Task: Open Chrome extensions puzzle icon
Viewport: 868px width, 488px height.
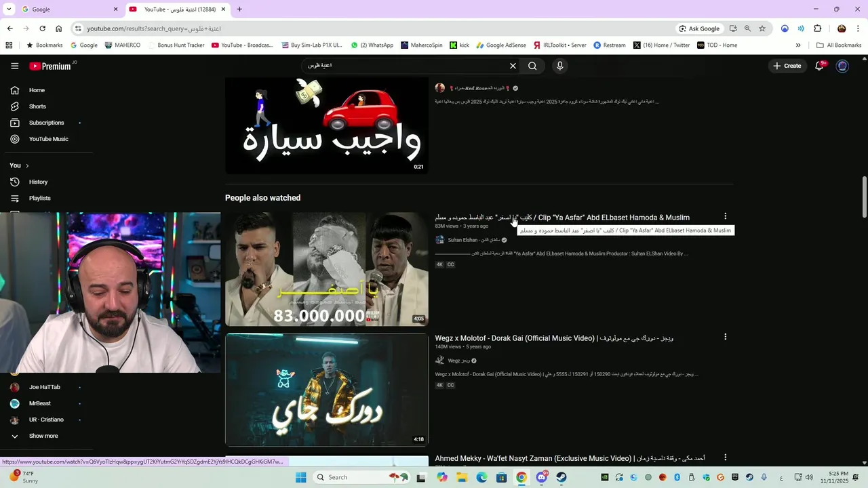Action: (x=817, y=28)
